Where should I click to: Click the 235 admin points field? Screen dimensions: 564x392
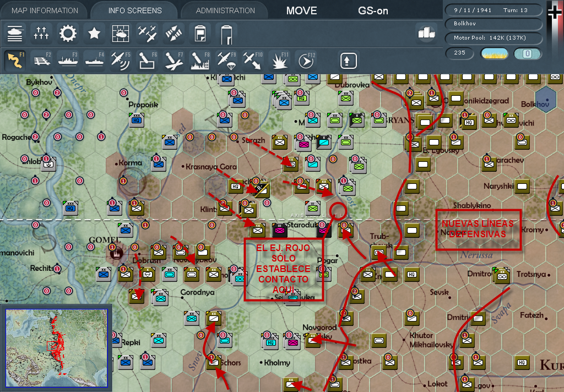[459, 53]
